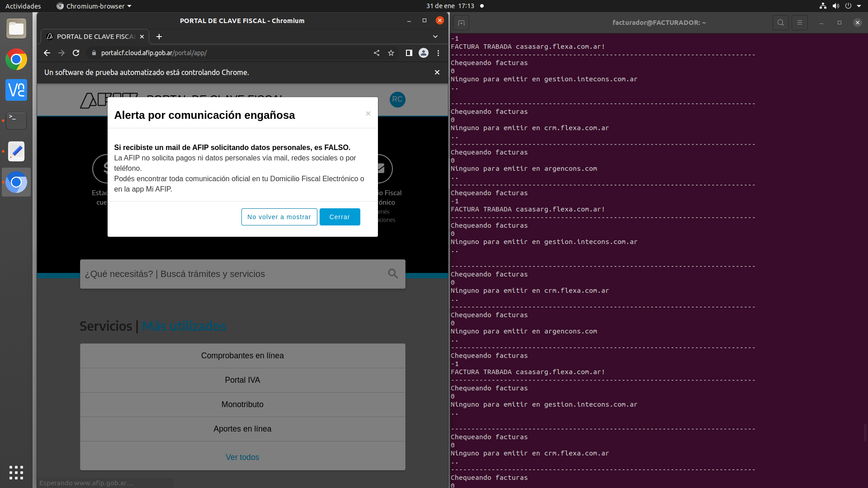Open the Files app in the dock
This screenshot has height=488, width=868.
(x=16, y=29)
